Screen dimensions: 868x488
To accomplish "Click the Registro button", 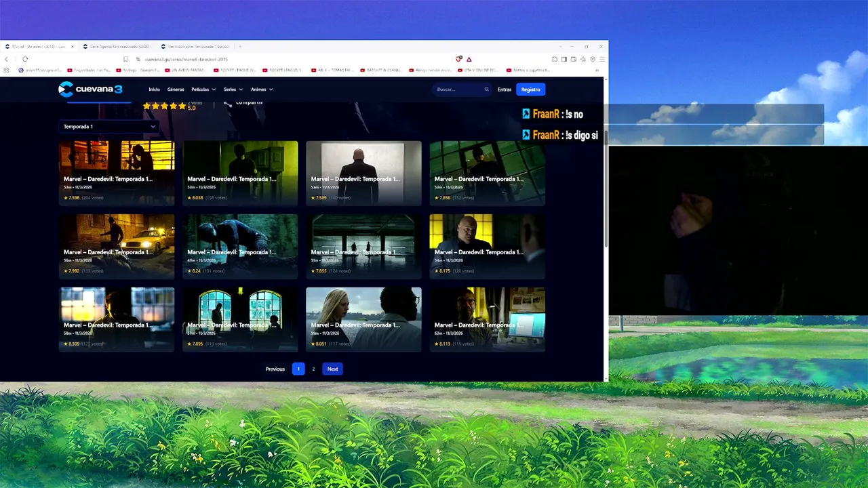I will click(531, 89).
